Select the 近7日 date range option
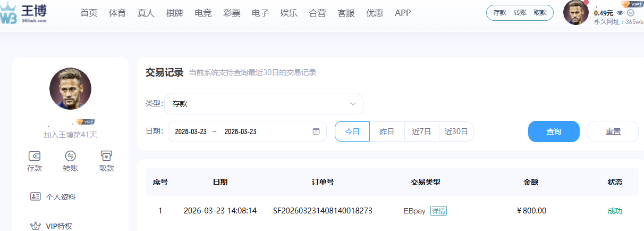The height and width of the screenshot is (231, 644). point(421,131)
